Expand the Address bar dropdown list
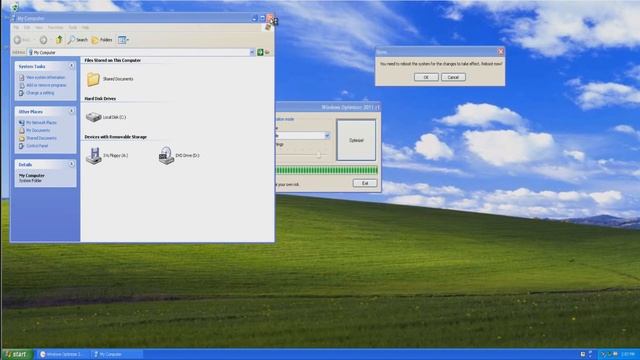The width and height of the screenshot is (640, 360). tap(252, 52)
